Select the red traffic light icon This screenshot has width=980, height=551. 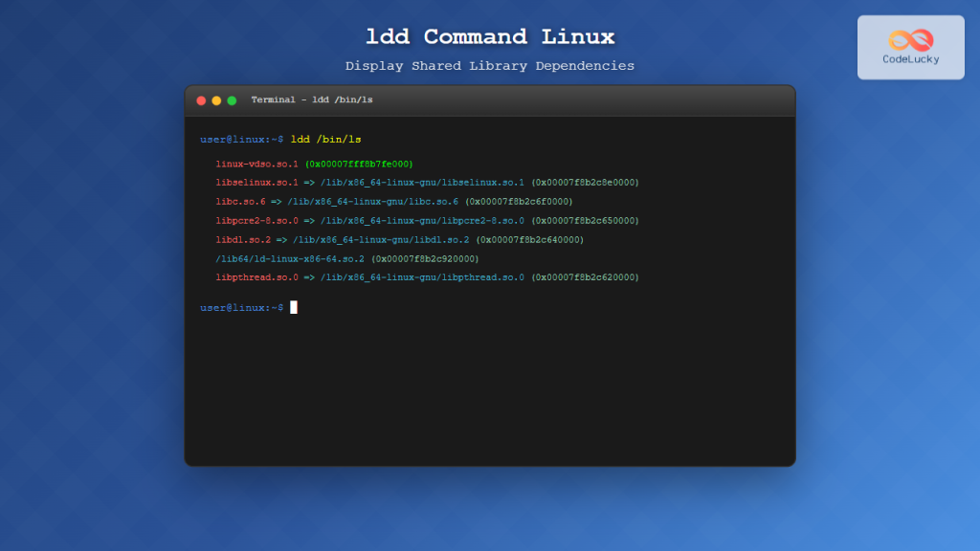201,99
